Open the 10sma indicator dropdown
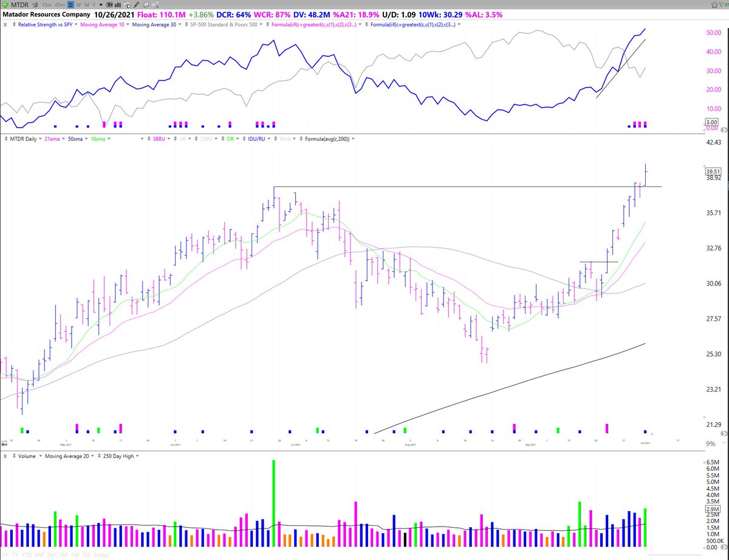729x560 pixels. click(109, 140)
